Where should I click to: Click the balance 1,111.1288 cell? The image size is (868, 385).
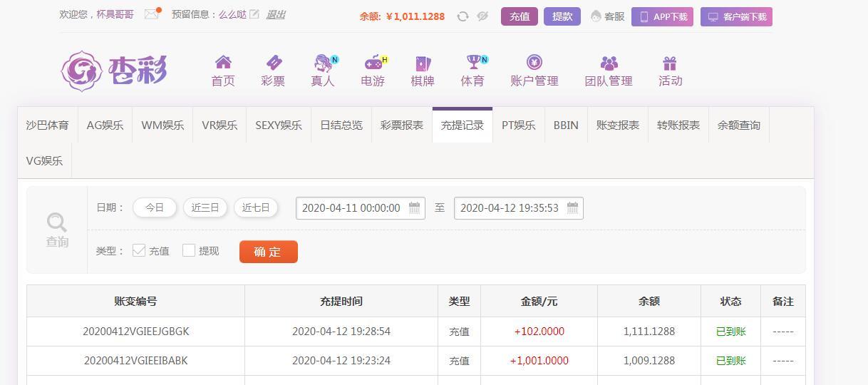649,332
